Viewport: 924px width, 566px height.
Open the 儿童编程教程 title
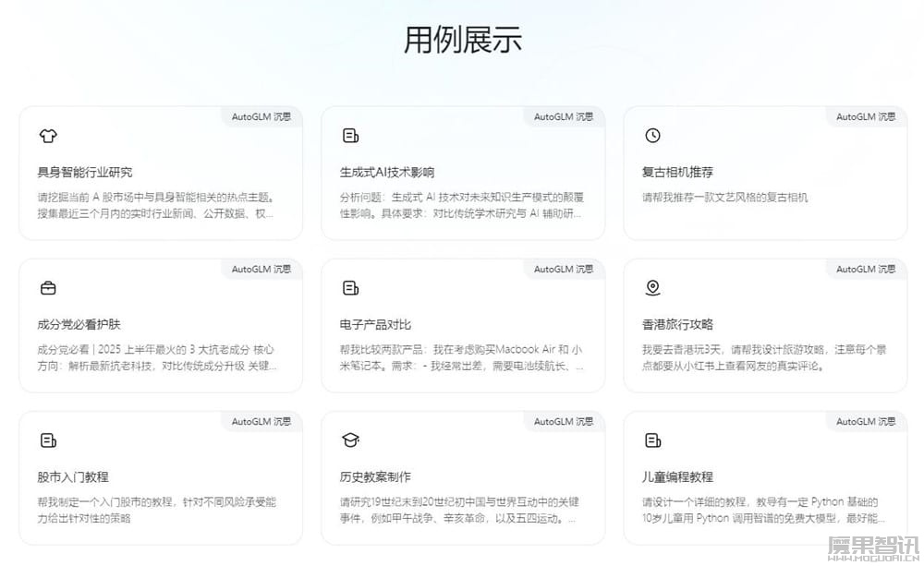point(677,477)
